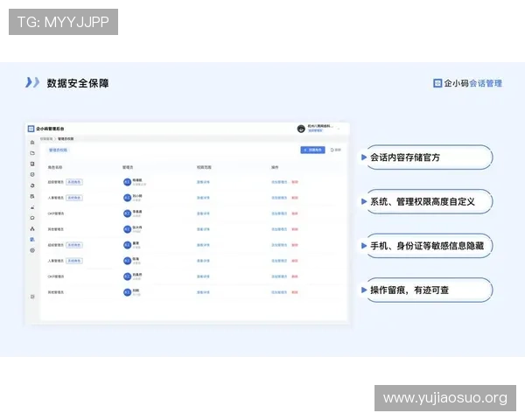Viewport: 525px width, 420px height.
Task: Click the blue 创建角色 button
Action: (312, 150)
